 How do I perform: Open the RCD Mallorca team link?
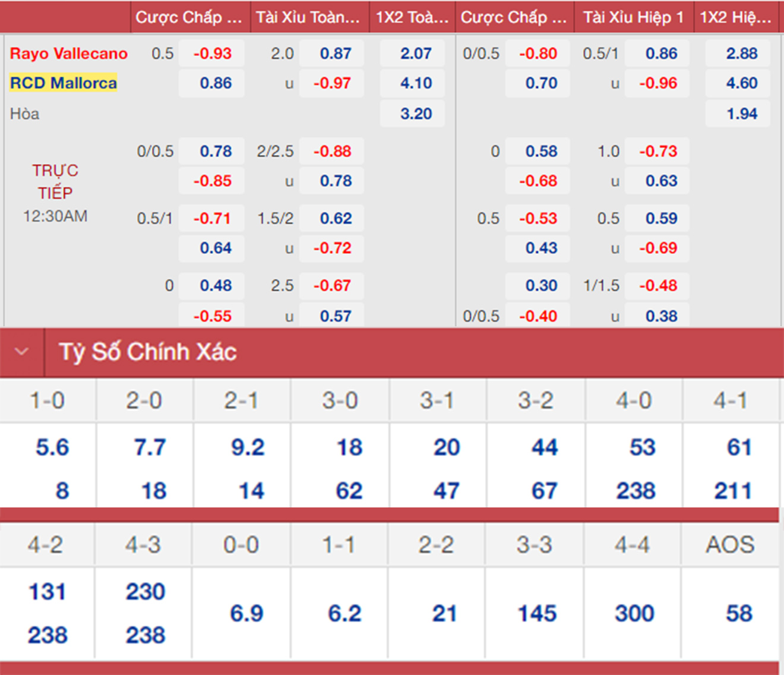pyautogui.click(x=63, y=83)
